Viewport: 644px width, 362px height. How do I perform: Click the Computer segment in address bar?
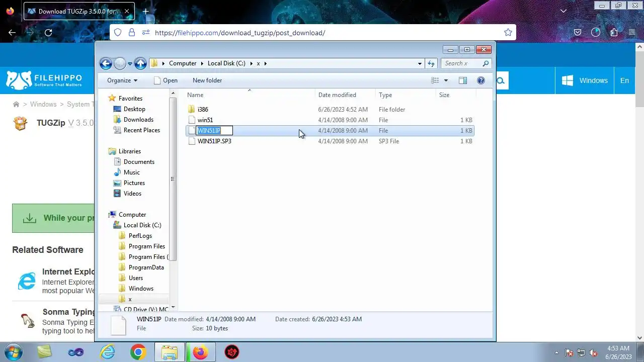[x=183, y=63]
